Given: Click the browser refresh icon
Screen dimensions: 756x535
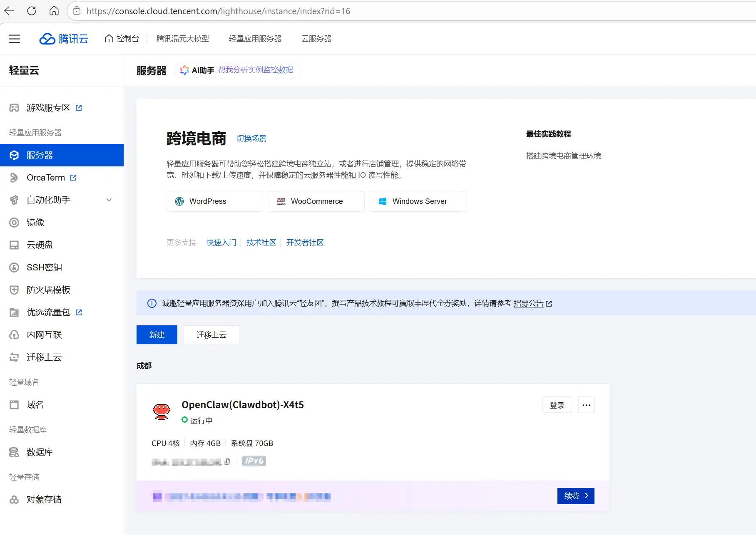Looking at the screenshot, I should (x=31, y=11).
